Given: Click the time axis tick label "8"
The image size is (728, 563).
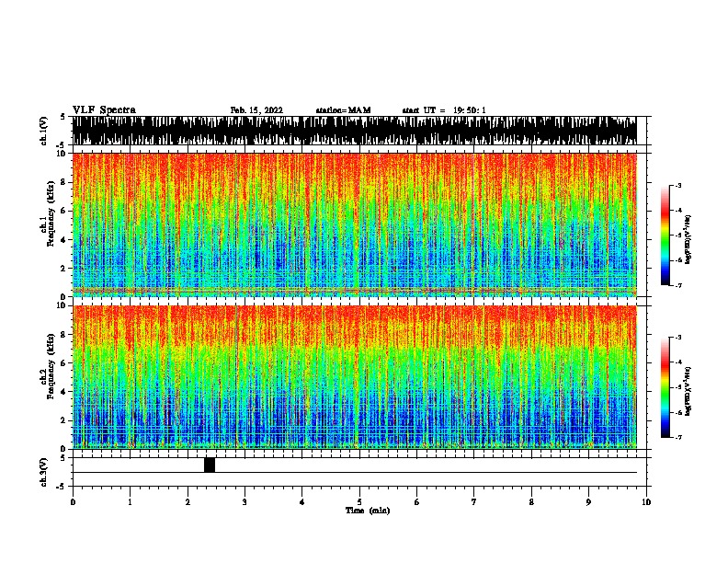Looking at the screenshot, I should pos(531,502).
